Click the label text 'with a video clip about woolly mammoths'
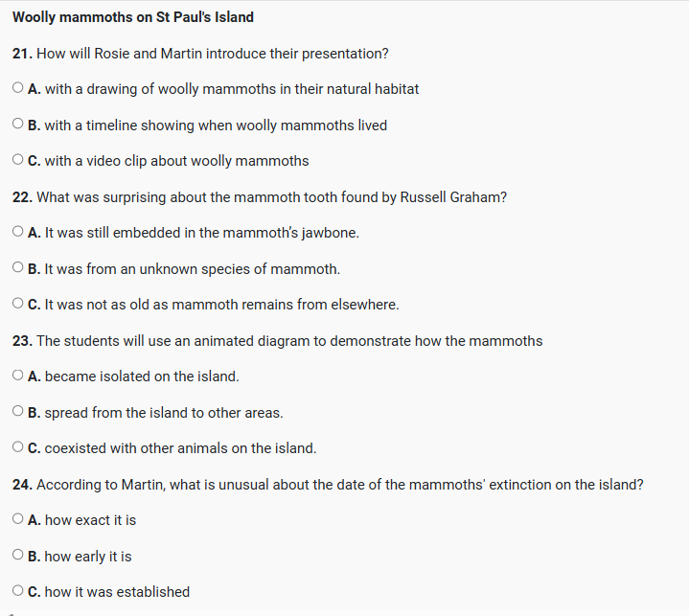This screenshot has height=616, width=689. (176, 161)
